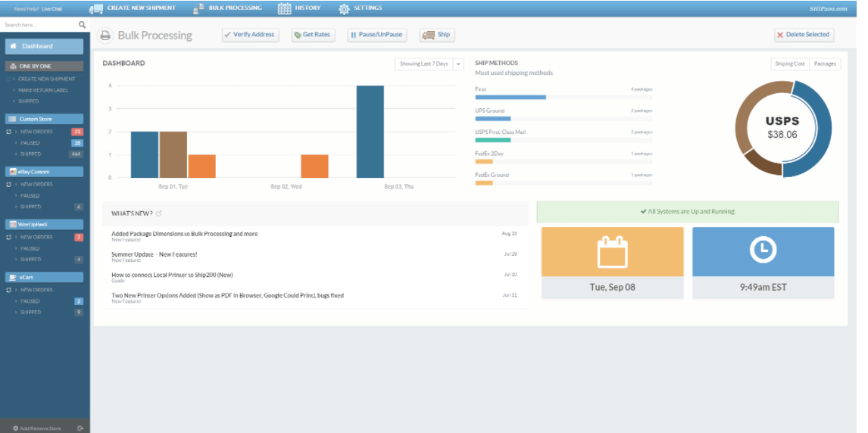Click the Verify Address button
This screenshot has width=868, height=433.
click(x=250, y=35)
